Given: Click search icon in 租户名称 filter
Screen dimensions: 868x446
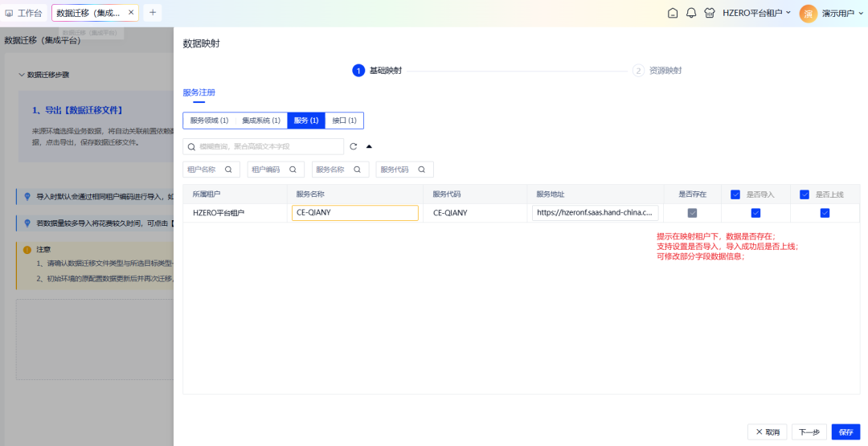Looking at the screenshot, I should coord(228,170).
